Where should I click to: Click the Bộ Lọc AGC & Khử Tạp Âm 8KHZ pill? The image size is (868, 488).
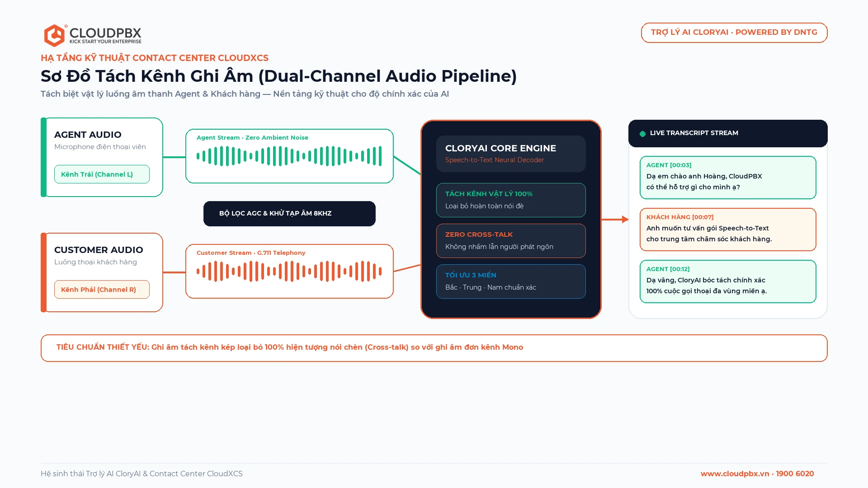tap(289, 214)
